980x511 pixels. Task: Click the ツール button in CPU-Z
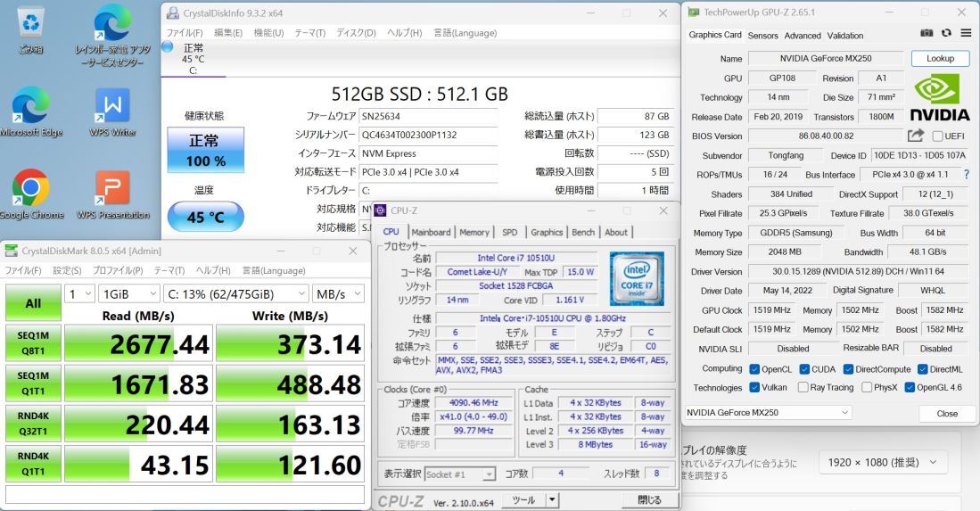[523, 499]
